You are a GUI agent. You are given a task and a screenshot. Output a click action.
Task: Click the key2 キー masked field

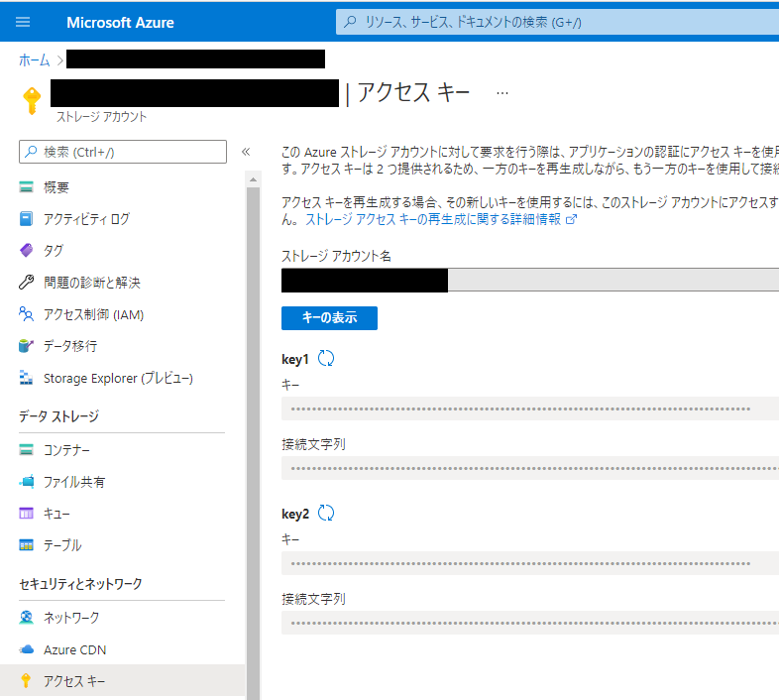530,563
